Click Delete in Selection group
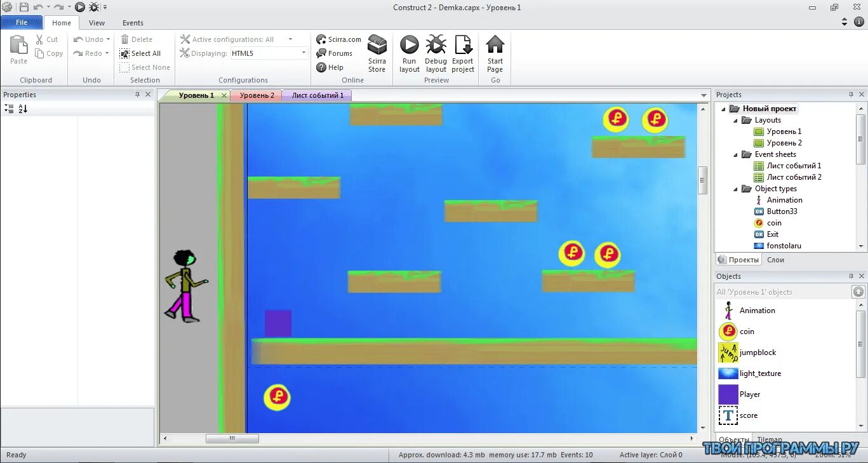The height and width of the screenshot is (463, 868). 137,39
